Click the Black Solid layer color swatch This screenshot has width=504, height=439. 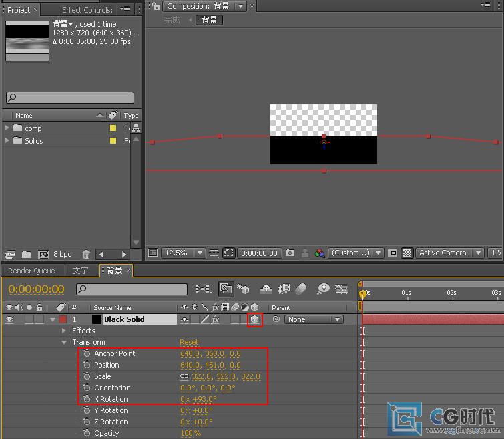96,319
